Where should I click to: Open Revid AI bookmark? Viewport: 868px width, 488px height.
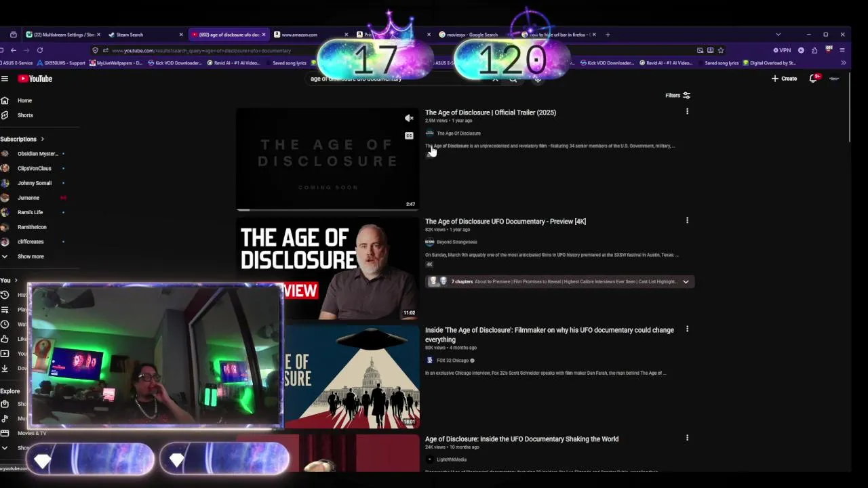pos(233,63)
